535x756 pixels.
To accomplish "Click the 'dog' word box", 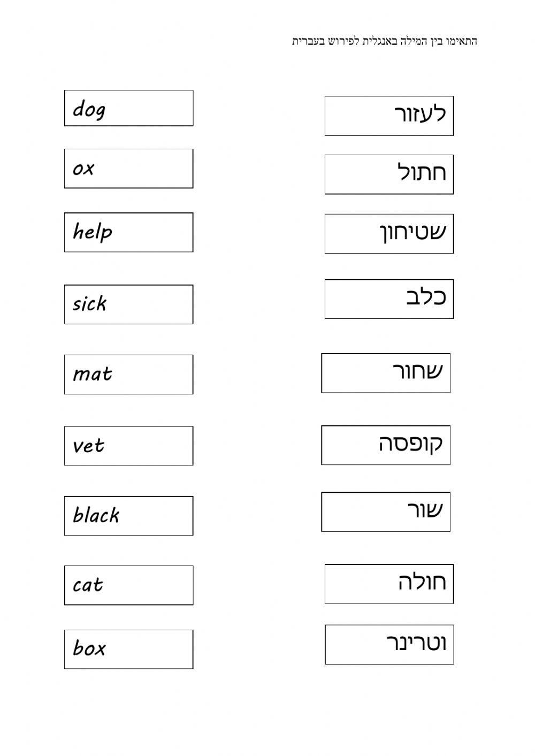I will [x=128, y=108].
